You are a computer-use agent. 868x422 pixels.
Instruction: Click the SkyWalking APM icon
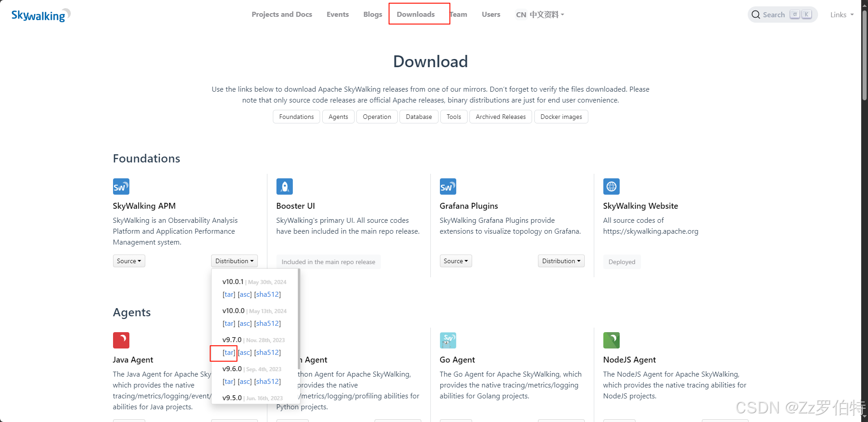coord(121,186)
